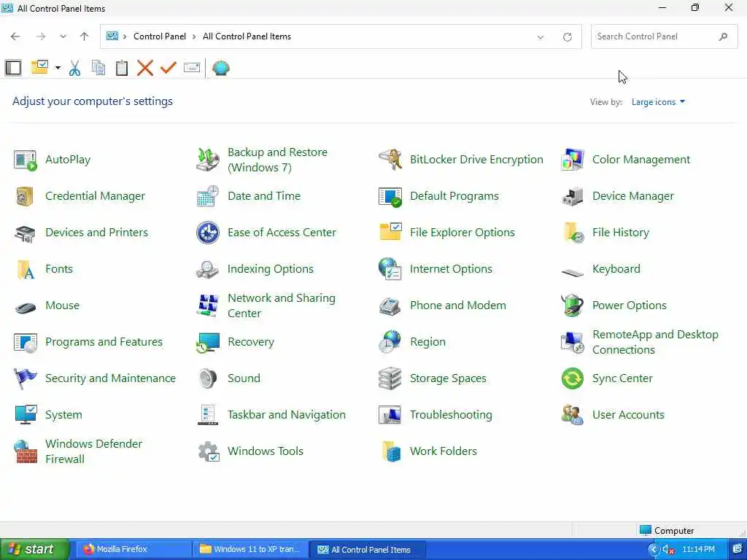
Task: Expand chevron before Control Panel breadcrumb
Action: point(125,36)
